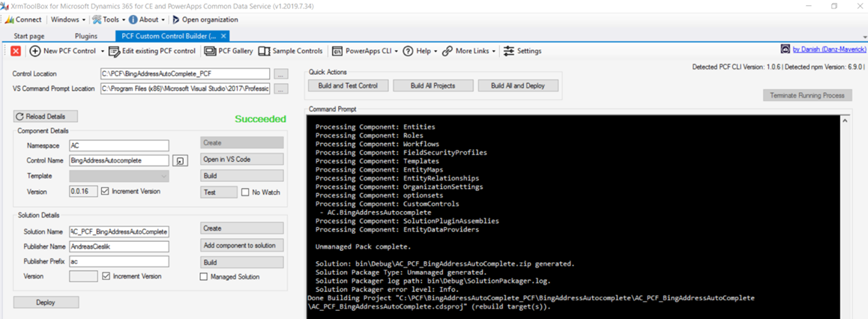
Task: Open the Windows menu
Action: [x=68, y=19]
